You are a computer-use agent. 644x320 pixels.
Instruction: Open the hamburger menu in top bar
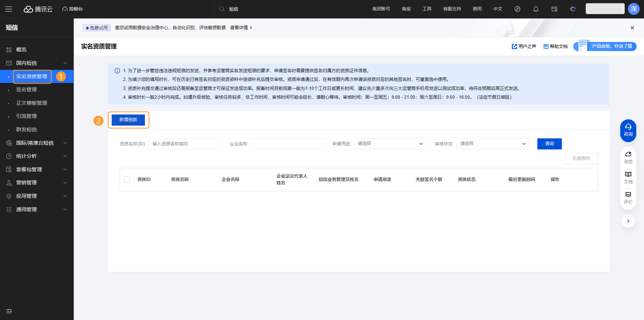pos(9,9)
